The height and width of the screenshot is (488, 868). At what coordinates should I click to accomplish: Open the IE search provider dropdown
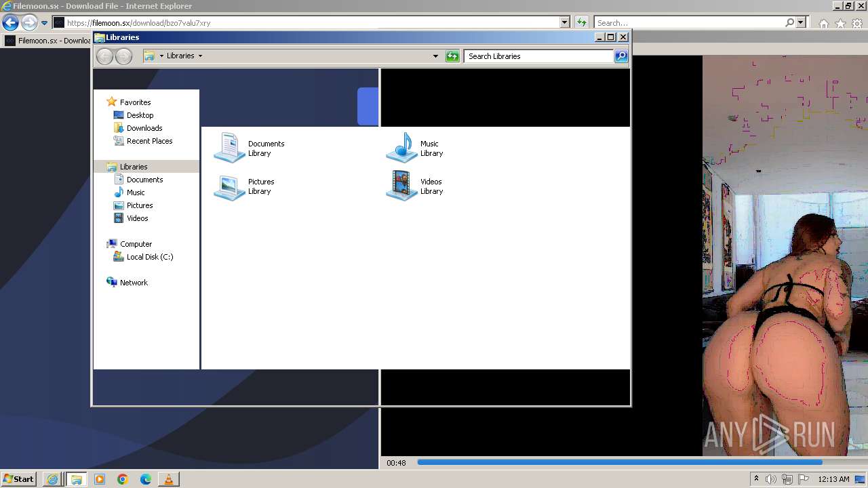801,22
